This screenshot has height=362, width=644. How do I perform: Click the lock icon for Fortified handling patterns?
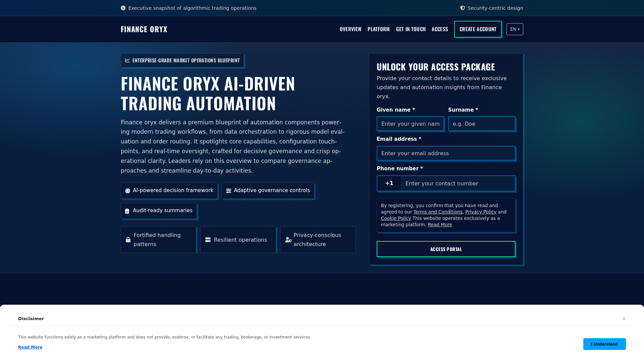(128, 240)
